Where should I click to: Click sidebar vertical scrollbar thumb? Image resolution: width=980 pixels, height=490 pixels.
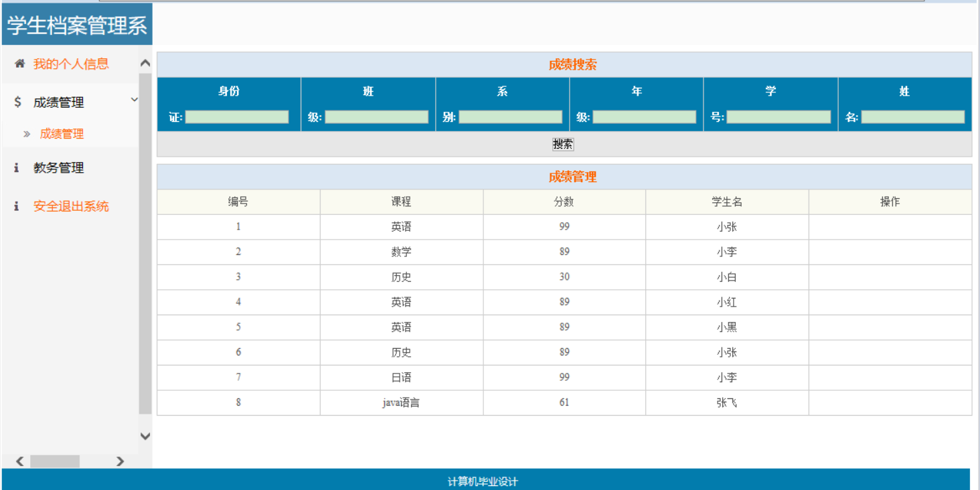click(x=145, y=244)
